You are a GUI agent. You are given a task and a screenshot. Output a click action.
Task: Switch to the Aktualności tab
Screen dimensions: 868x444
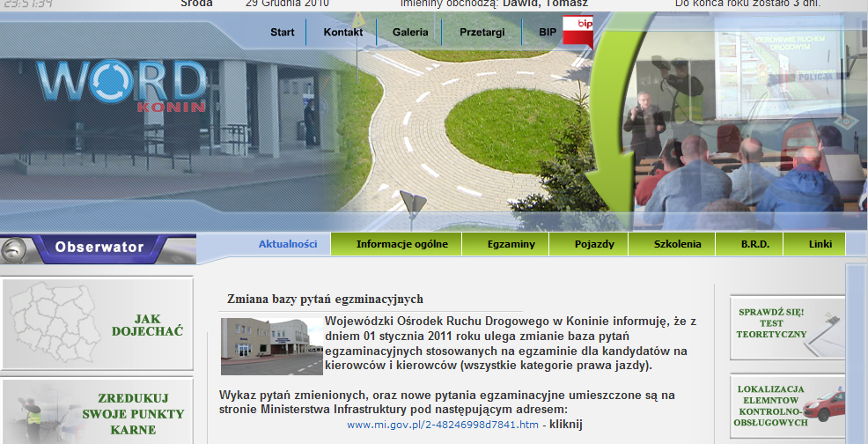288,244
